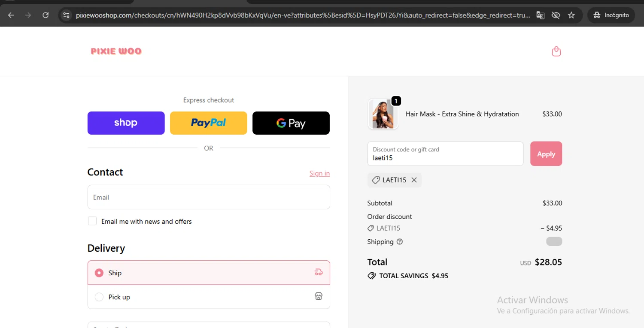
Task: Bookmark this page with the star icon
Action: [571, 15]
